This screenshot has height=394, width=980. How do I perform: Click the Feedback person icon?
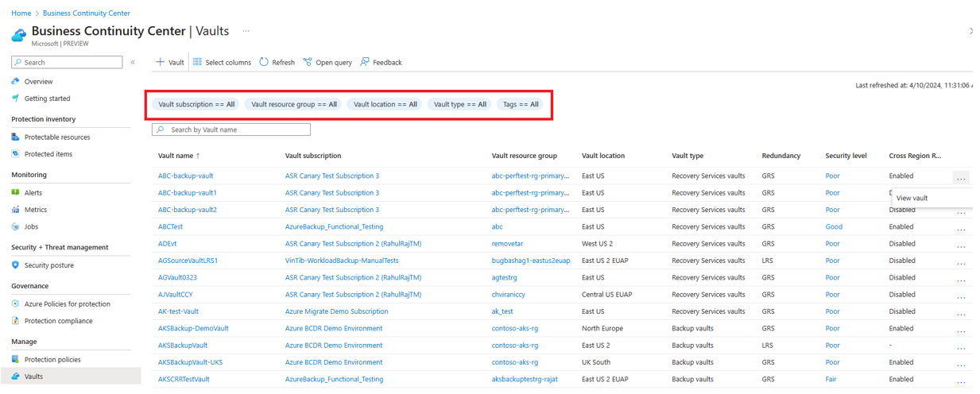[365, 62]
